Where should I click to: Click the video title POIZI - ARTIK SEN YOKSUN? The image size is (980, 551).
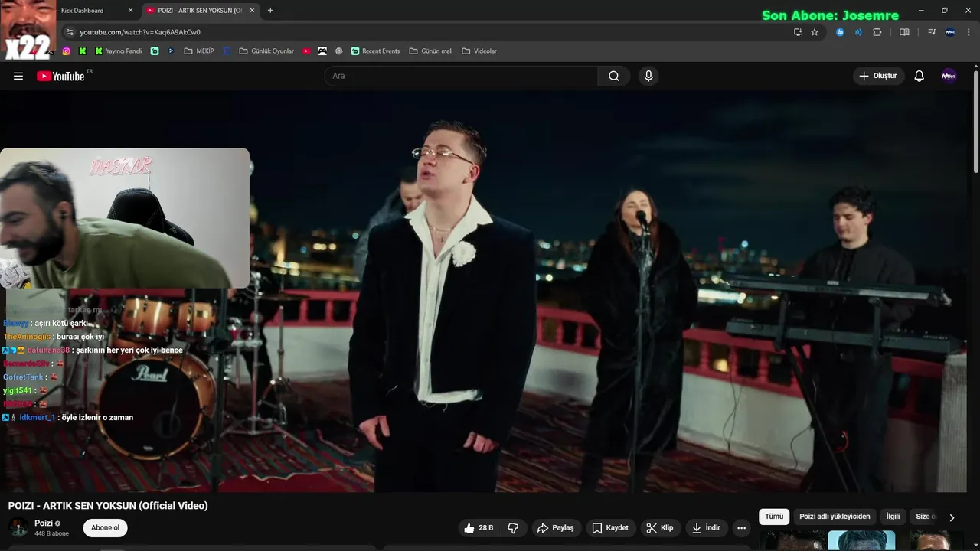[108, 506]
